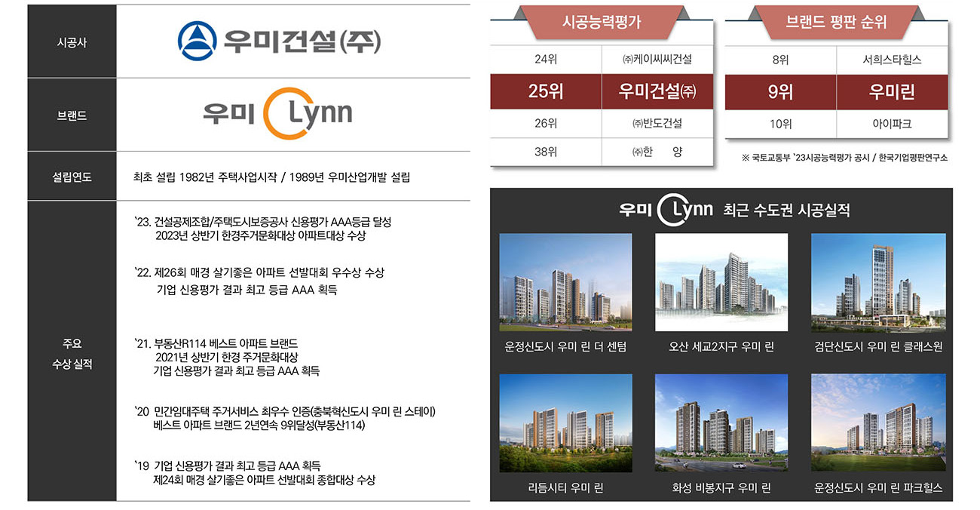Open the 운정신도시 우미 린 더 센텀 rendering
Viewport: 980px width, 510px height.
[565, 283]
